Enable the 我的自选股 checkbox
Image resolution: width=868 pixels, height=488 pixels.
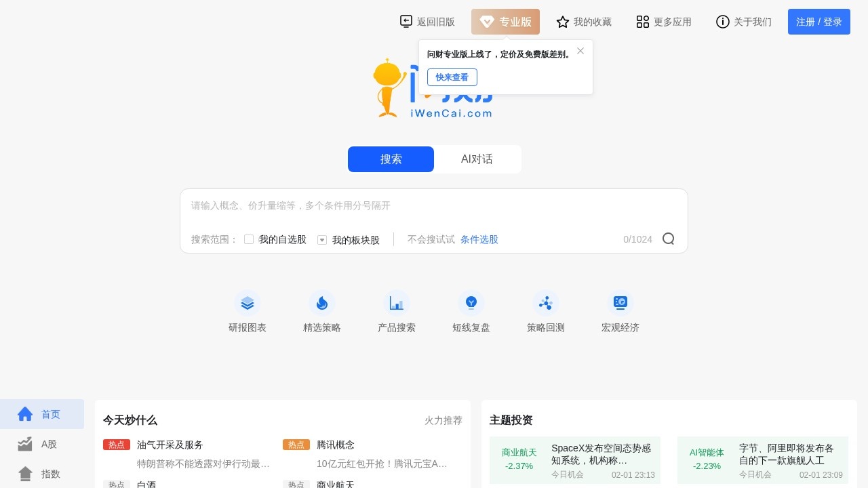click(x=249, y=239)
